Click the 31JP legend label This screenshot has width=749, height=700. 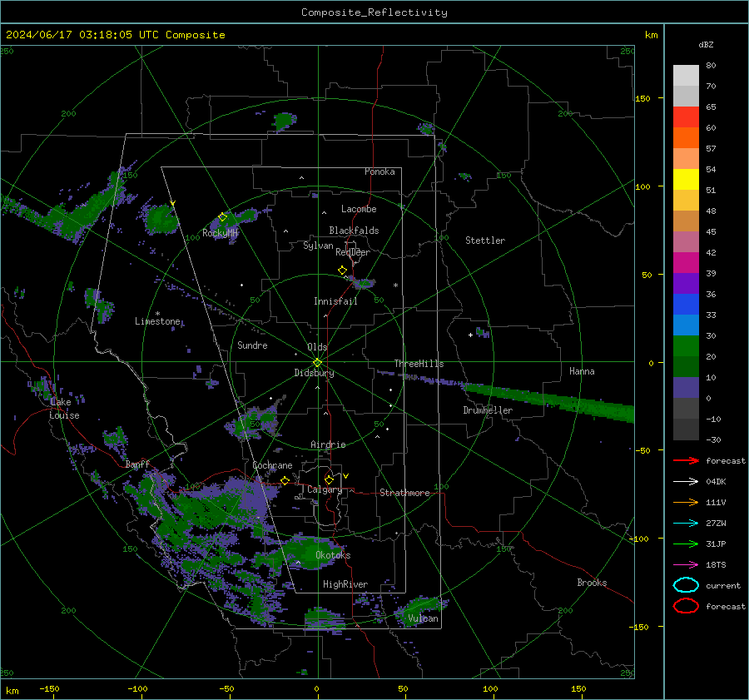pos(716,544)
